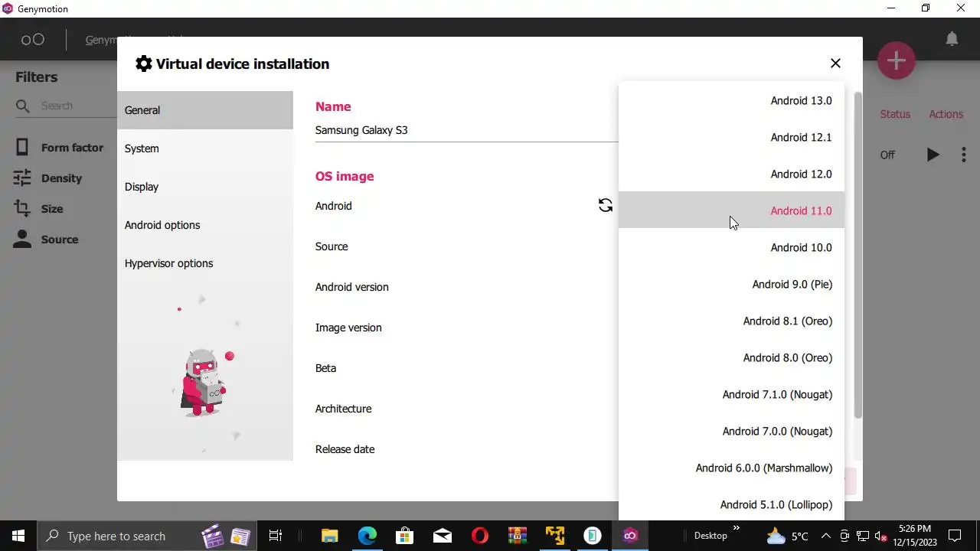This screenshot has height=551, width=980.
Task: Select the highlighted Android 11.0 option
Action: (x=731, y=210)
